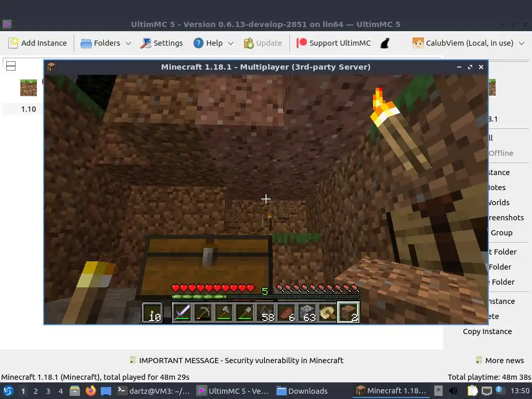Click the Add Instance toolbar button
This screenshot has width=532, height=399.
click(x=37, y=43)
